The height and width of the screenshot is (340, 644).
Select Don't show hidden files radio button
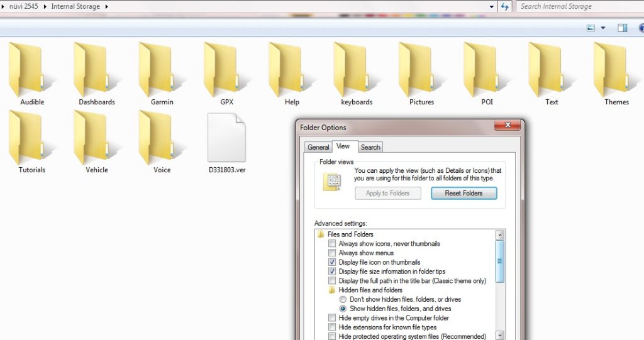[343, 299]
